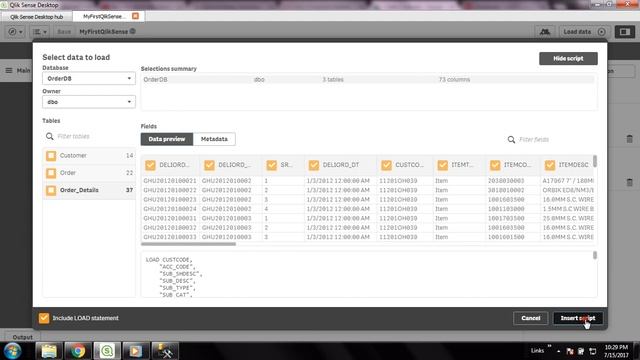
Task: Toggle the Order table checkbox
Action: point(51,173)
